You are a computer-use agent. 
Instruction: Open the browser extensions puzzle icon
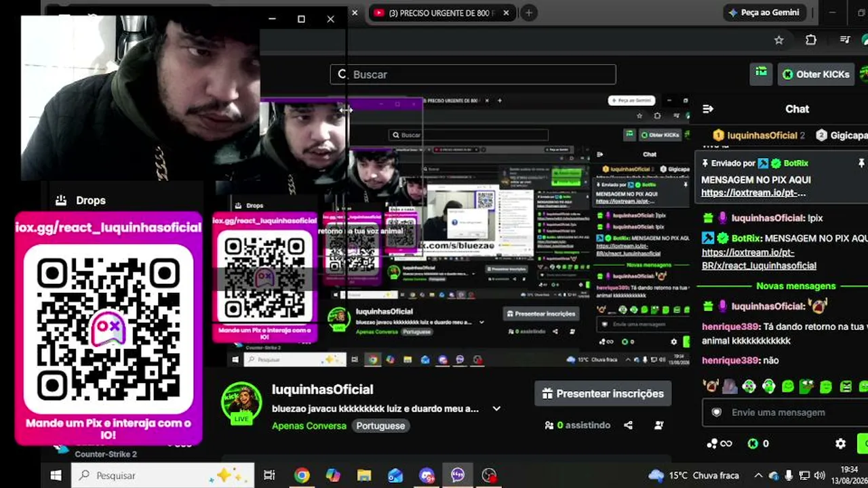pyautogui.click(x=811, y=40)
